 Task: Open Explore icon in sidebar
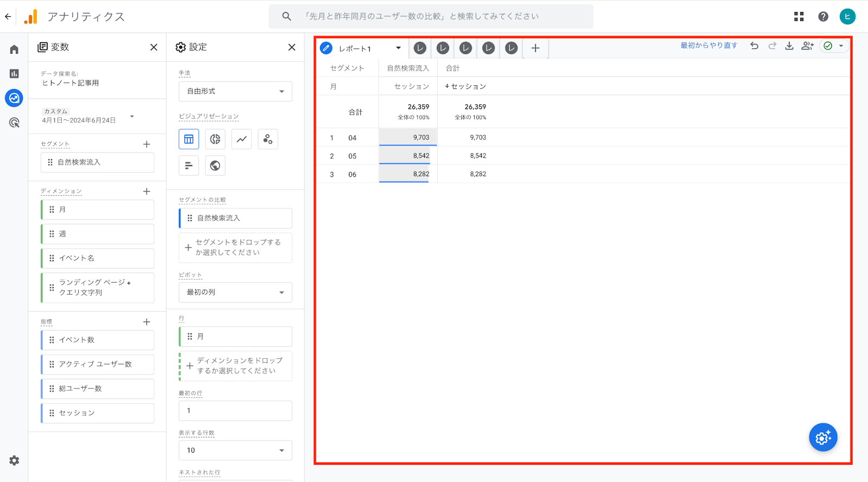[14, 98]
